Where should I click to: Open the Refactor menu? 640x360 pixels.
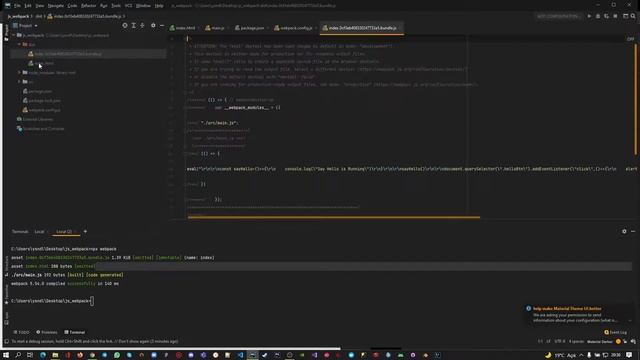click(88, 6)
